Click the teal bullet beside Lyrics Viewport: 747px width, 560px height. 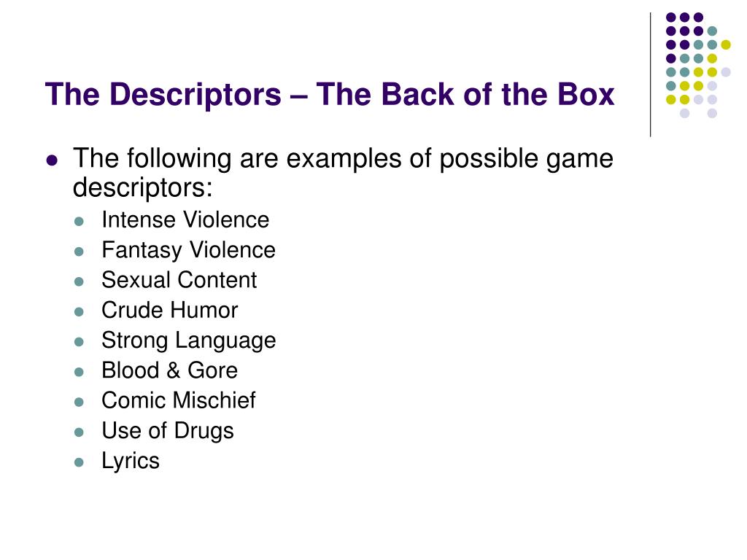pyautogui.click(x=79, y=462)
